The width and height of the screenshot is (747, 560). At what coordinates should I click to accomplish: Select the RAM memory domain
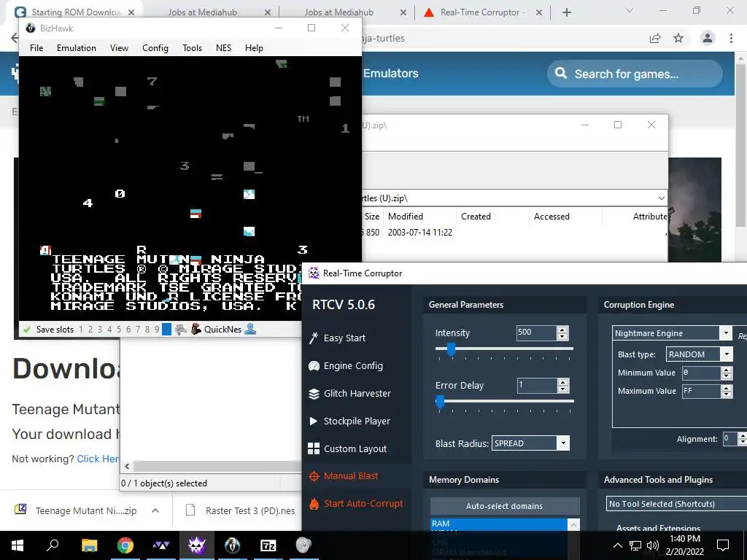click(499, 524)
